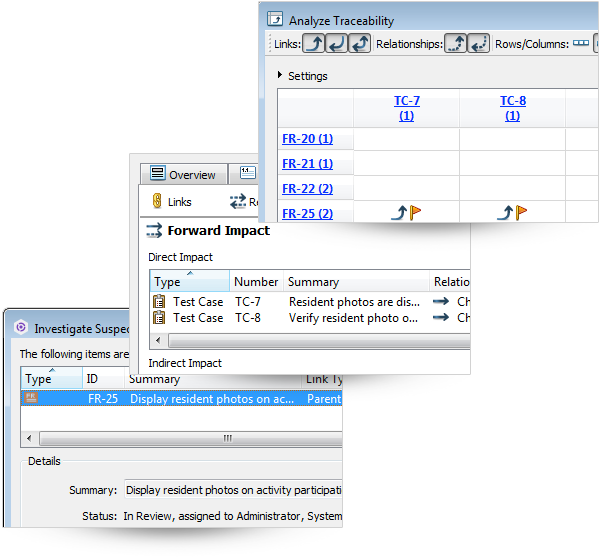The height and width of the screenshot is (557, 600).
Task: Open the FR-21 (1) row link
Action: (x=307, y=164)
